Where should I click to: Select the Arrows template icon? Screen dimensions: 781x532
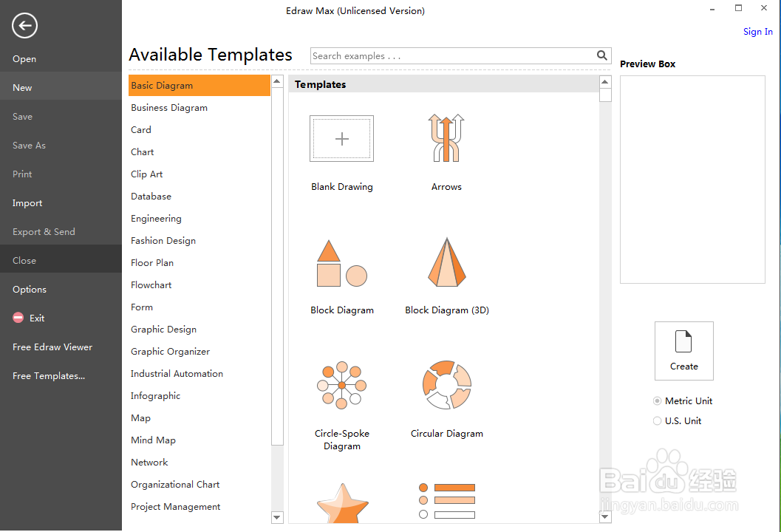coord(446,138)
